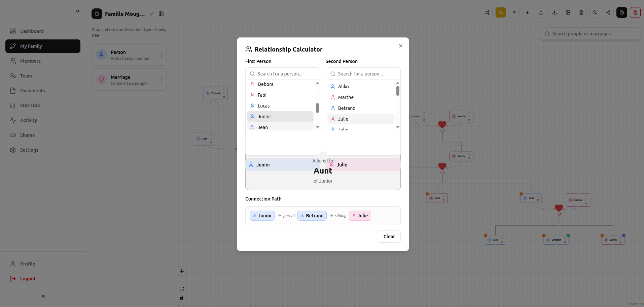Select Julie in Second Person list
644x307 pixels.
[361, 119]
